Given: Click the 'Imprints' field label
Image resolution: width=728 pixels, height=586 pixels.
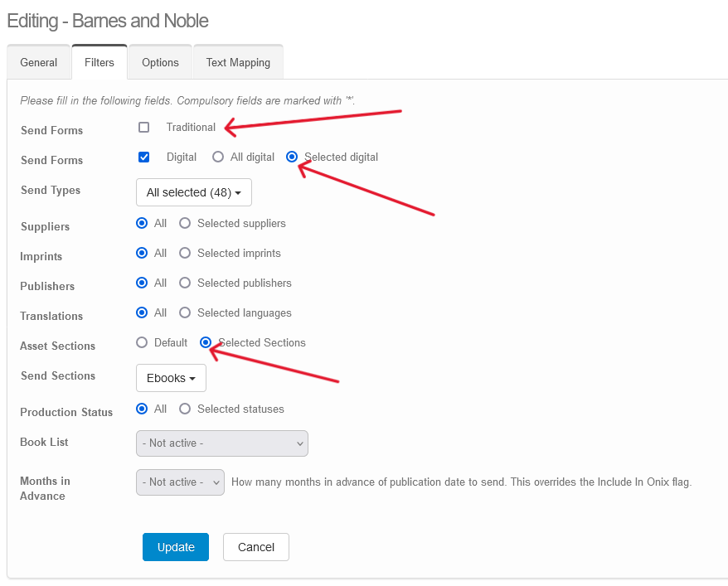Looking at the screenshot, I should coord(41,256).
